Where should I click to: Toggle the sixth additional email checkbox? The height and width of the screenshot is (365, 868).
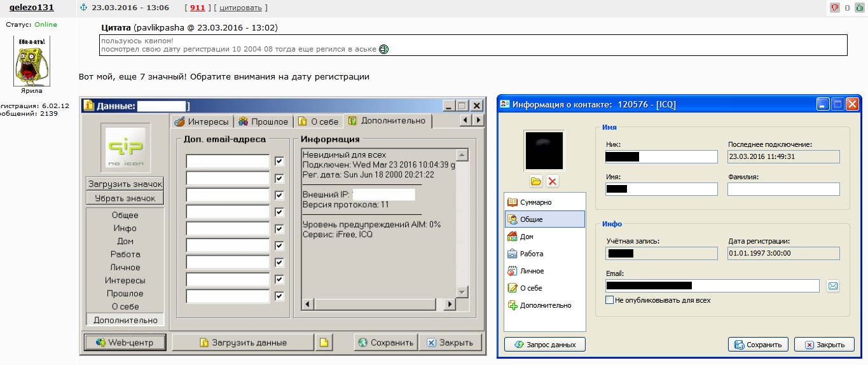click(279, 245)
